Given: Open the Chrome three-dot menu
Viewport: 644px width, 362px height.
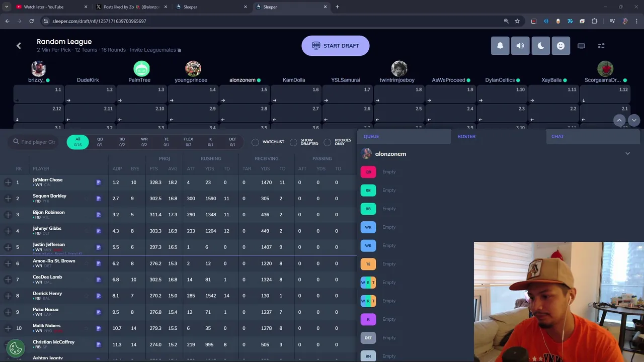Looking at the screenshot, I should click(x=636, y=21).
